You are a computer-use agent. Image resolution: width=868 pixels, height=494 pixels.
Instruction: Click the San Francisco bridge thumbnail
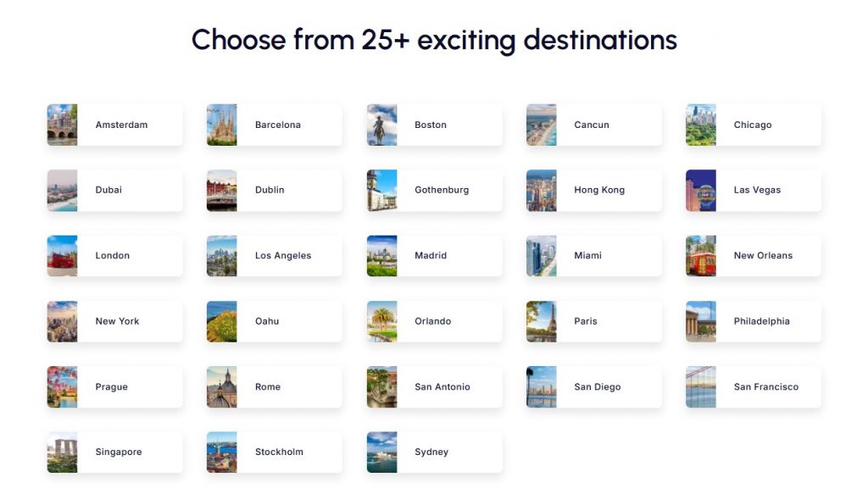tap(700, 386)
